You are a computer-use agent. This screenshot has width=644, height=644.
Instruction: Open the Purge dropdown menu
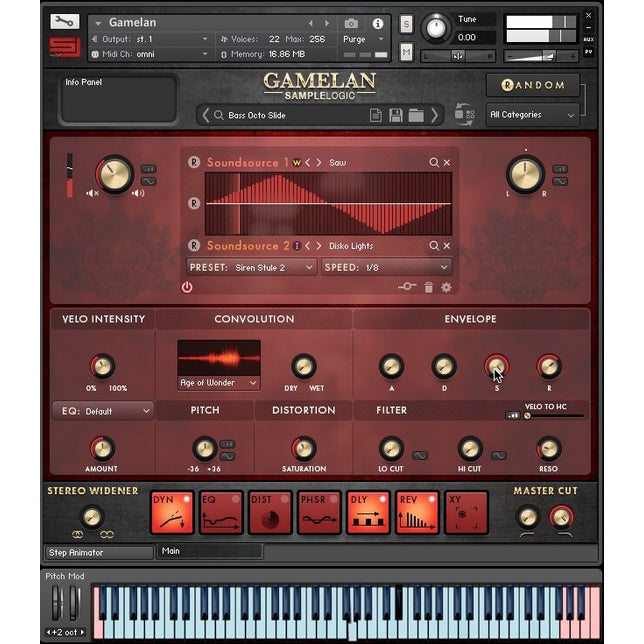(x=363, y=39)
